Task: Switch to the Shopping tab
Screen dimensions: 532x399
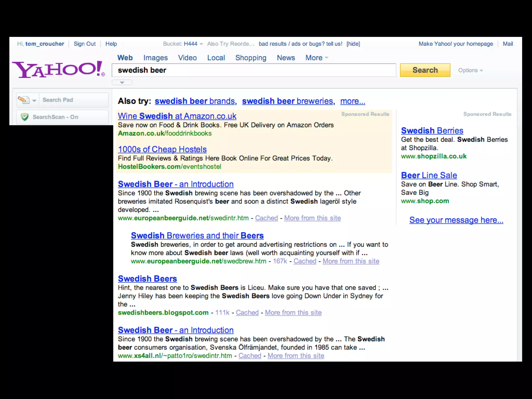Action: tap(251, 58)
